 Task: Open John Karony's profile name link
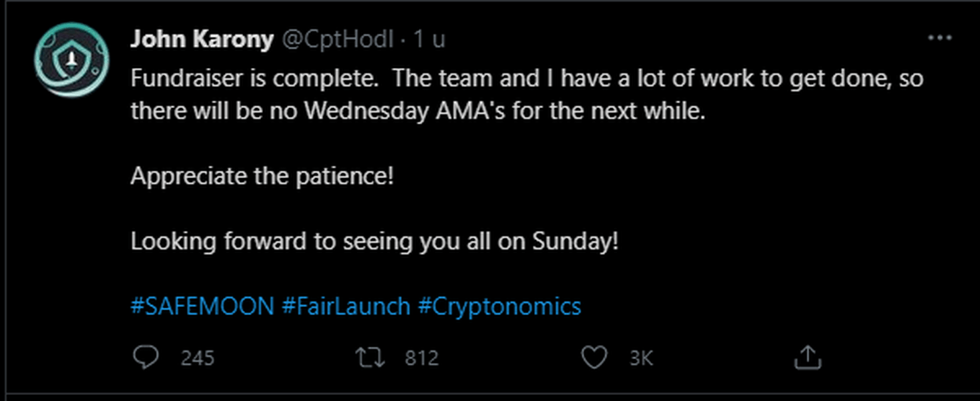pos(202,39)
